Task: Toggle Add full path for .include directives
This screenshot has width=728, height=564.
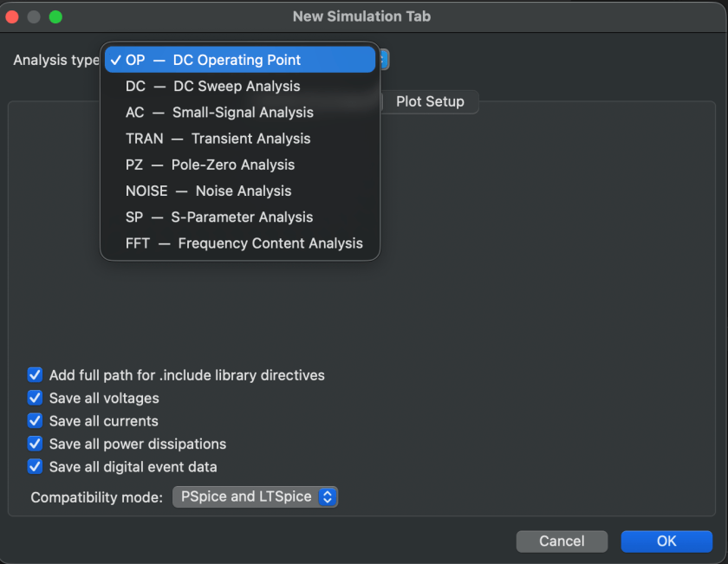Action: pos(36,375)
